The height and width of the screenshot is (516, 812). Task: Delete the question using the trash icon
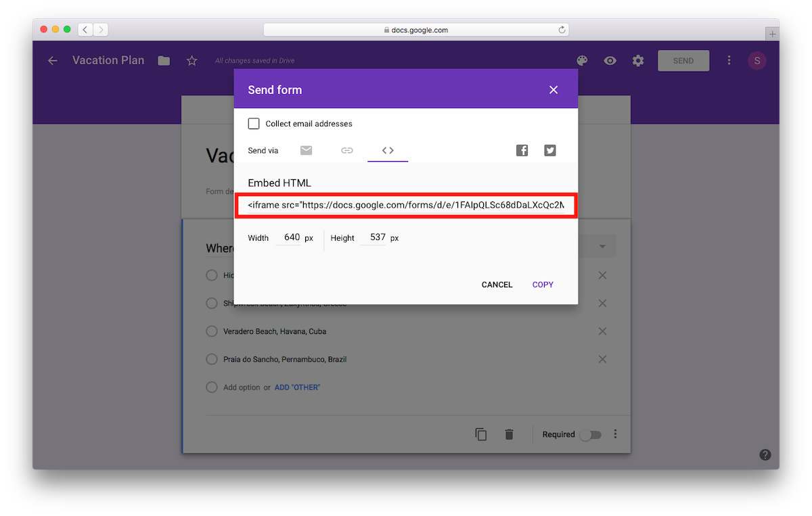coord(509,434)
